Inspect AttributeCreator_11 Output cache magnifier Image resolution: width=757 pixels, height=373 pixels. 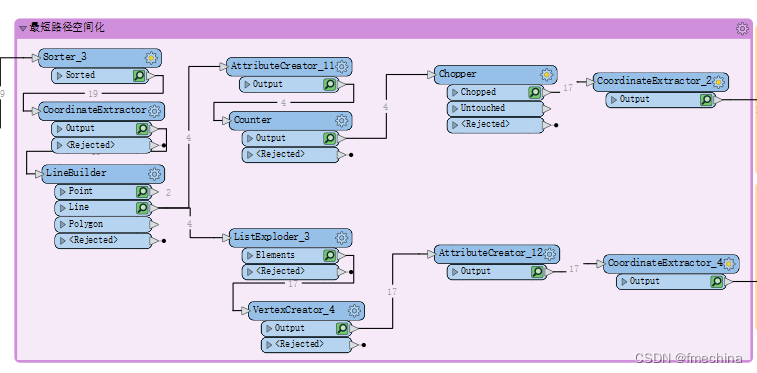tap(329, 85)
